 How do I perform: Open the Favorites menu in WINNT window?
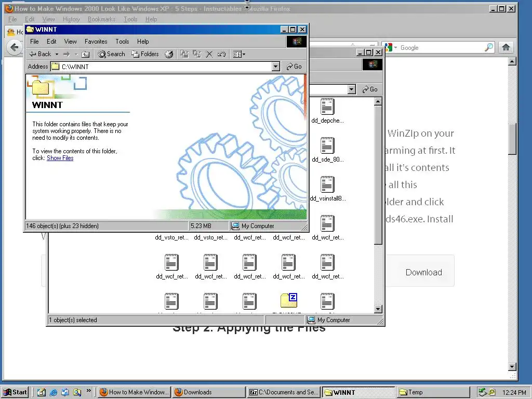click(x=96, y=42)
